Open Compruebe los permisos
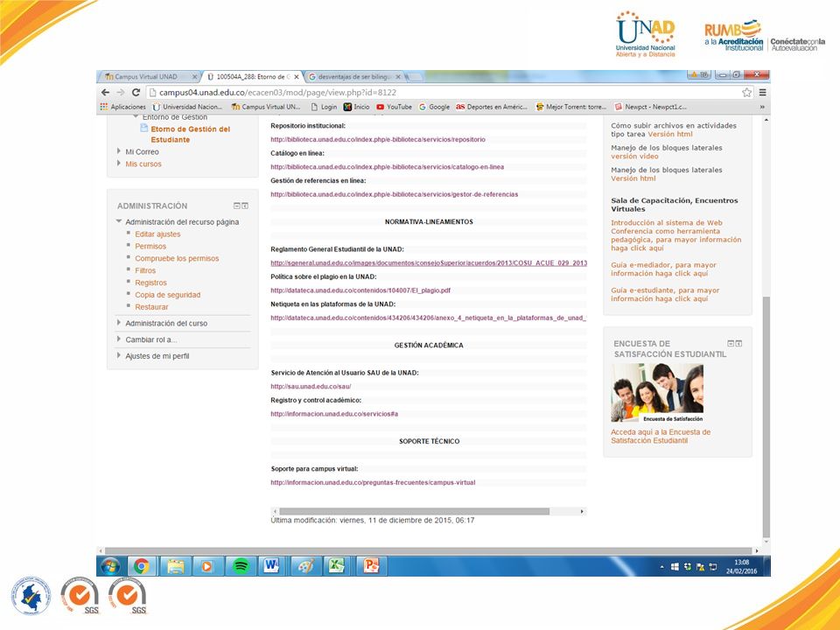This screenshot has height=630, width=840. coord(177,259)
